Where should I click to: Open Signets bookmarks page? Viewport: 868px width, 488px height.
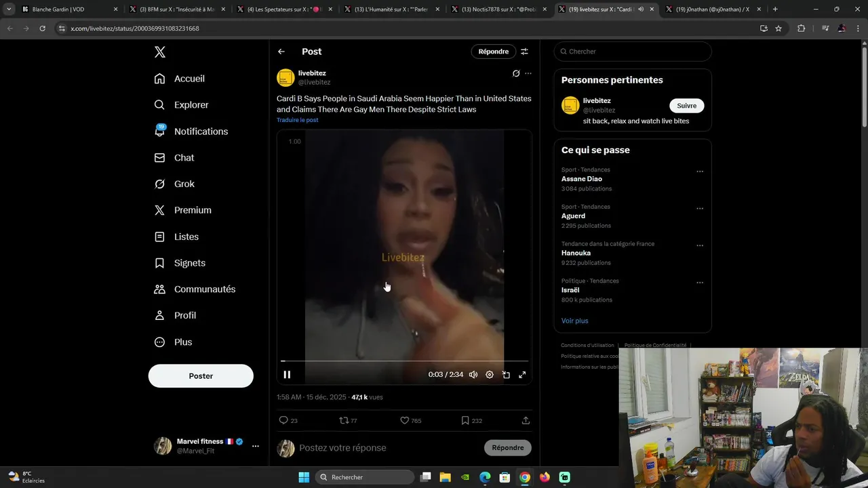pos(180,263)
